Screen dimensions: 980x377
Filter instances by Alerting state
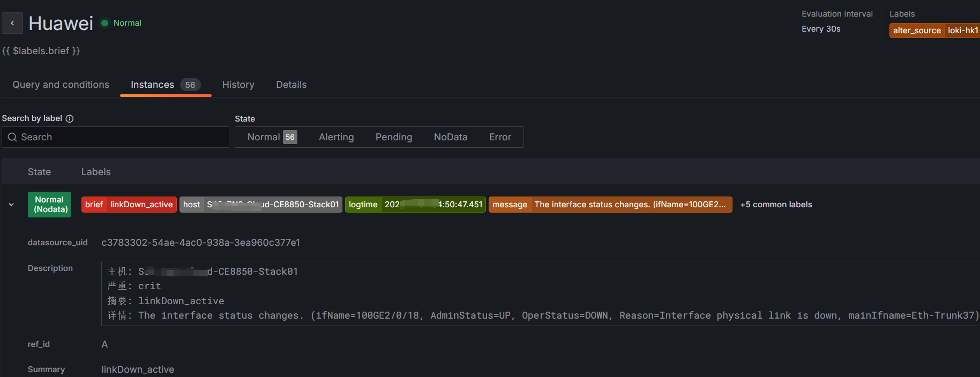pos(336,137)
